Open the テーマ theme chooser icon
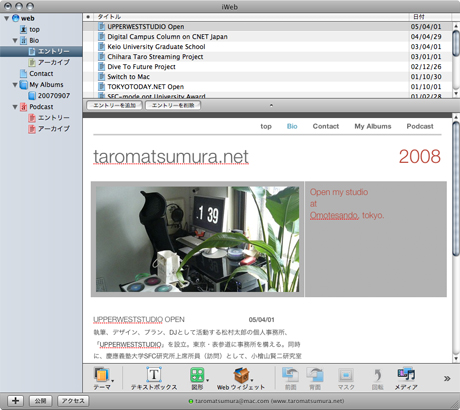The width and height of the screenshot is (460, 410). point(102,375)
